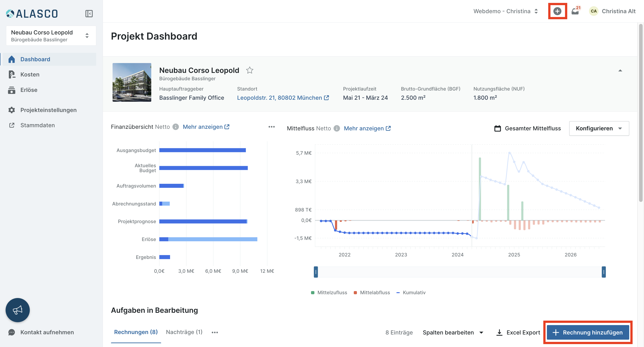
Task: Open the project switcher Neubau Corso Leopold
Action: point(51,36)
